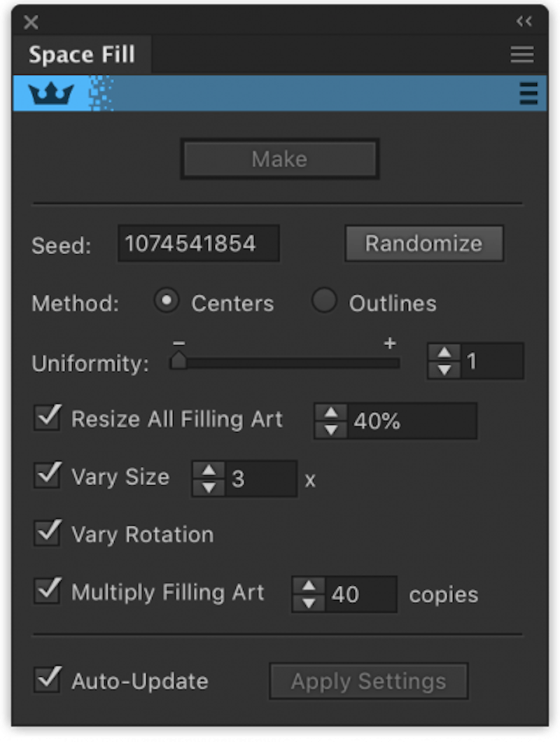This screenshot has width=560, height=742.
Task: Increase Uniformity with up stepper arrow
Action: click(x=444, y=353)
